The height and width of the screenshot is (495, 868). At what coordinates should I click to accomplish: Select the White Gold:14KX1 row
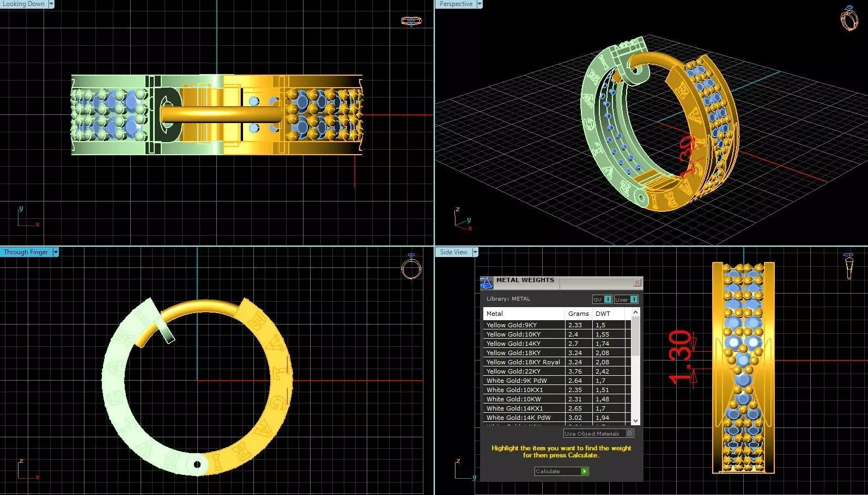557,408
